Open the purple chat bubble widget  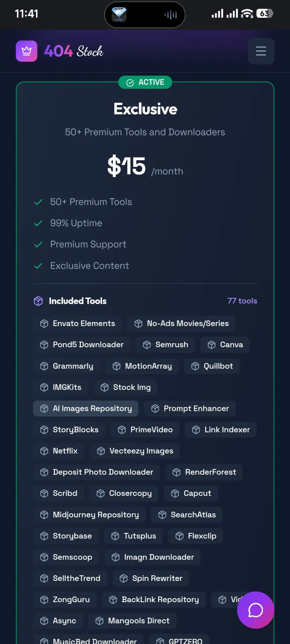pos(255,610)
